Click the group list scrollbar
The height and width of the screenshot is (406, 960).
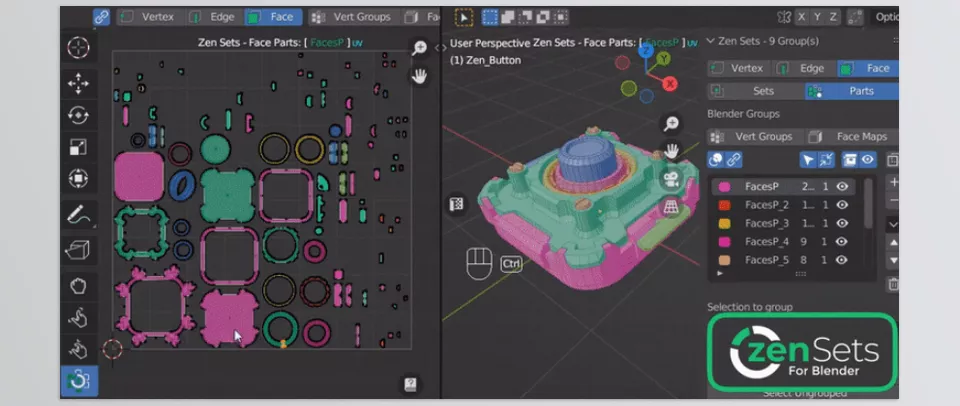click(x=868, y=203)
